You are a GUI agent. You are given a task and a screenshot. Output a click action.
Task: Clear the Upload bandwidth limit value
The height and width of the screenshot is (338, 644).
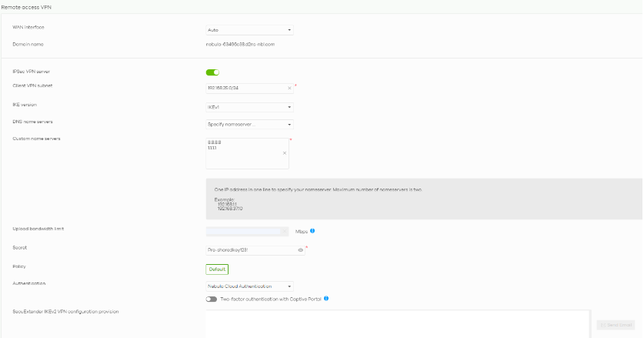click(x=285, y=231)
